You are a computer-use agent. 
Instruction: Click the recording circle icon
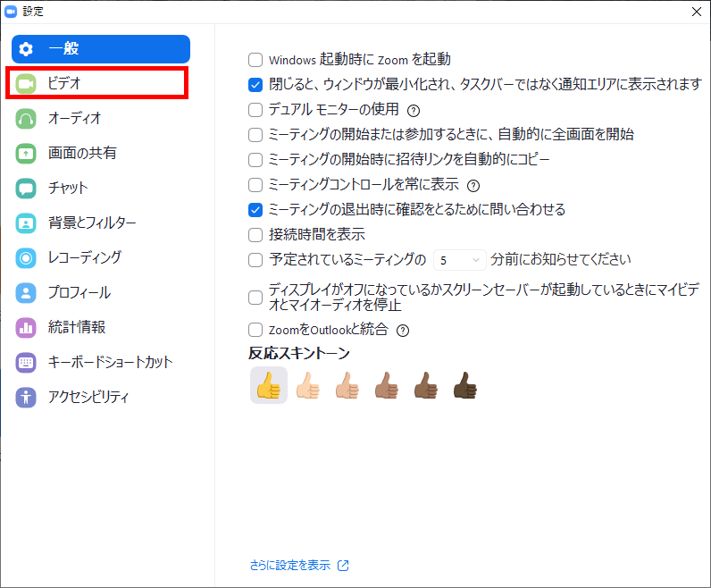pos(26,257)
